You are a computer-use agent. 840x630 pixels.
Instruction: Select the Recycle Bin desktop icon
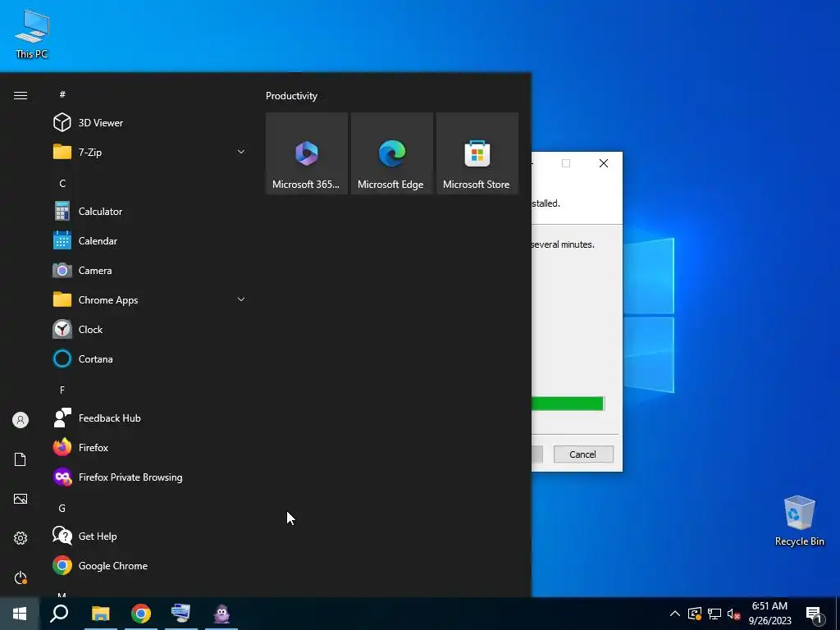pos(799,521)
